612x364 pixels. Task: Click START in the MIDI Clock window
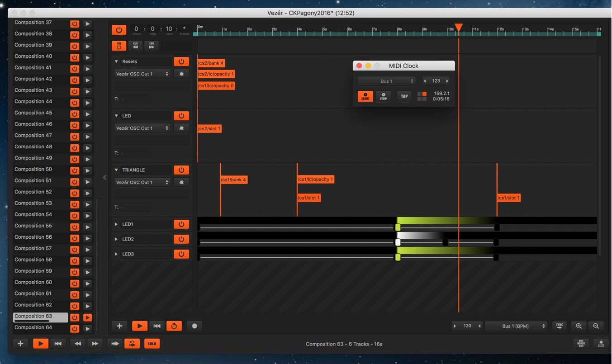click(365, 96)
